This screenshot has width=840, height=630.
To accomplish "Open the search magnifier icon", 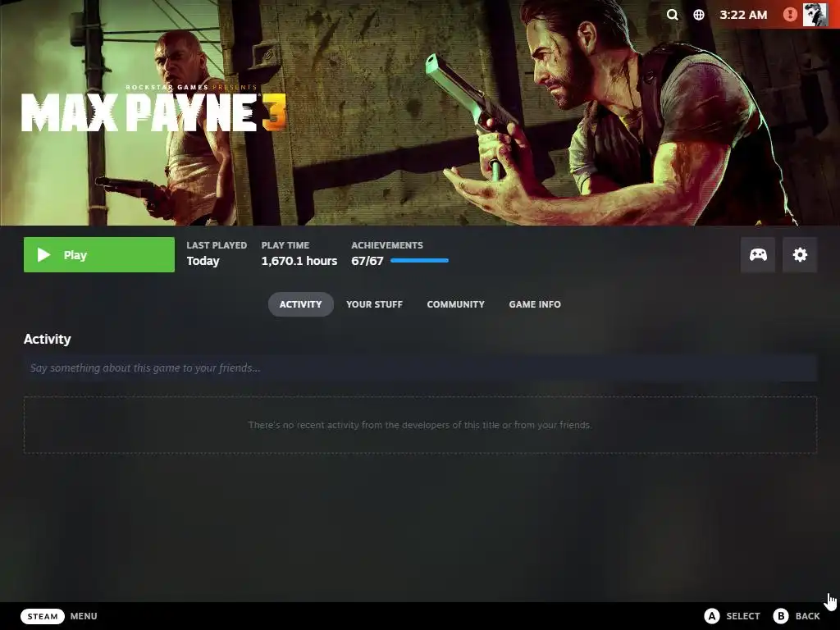I will 672,15.
